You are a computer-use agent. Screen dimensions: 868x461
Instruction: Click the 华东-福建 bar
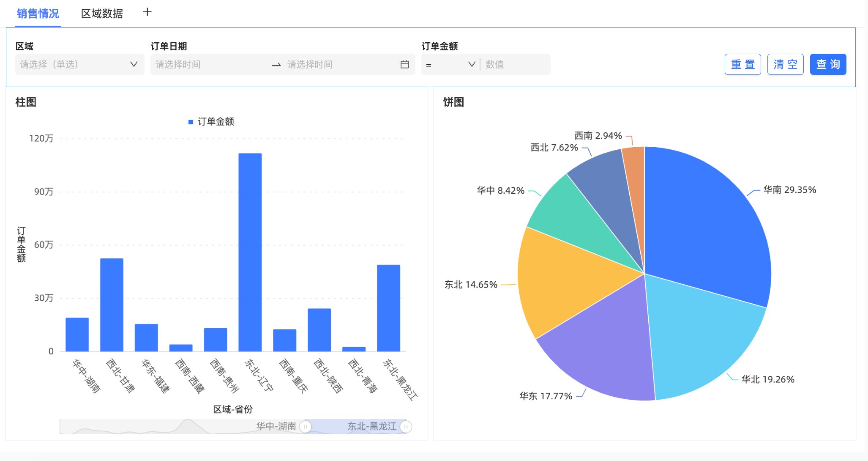146,338
